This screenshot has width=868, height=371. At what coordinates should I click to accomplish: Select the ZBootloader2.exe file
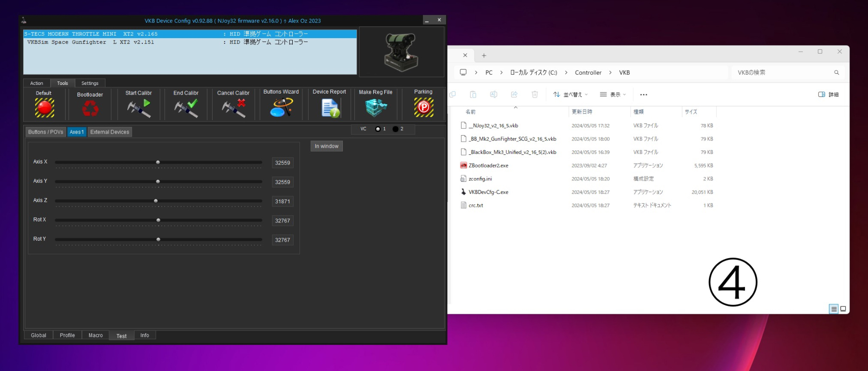(488, 165)
